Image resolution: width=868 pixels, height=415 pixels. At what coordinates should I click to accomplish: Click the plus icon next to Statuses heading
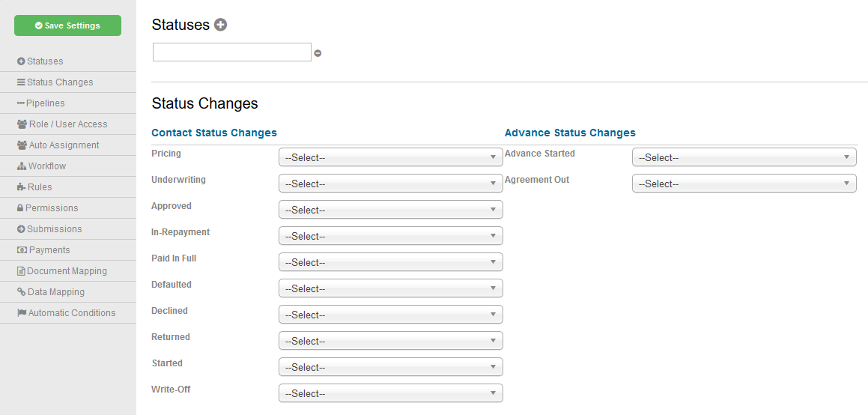pos(220,25)
